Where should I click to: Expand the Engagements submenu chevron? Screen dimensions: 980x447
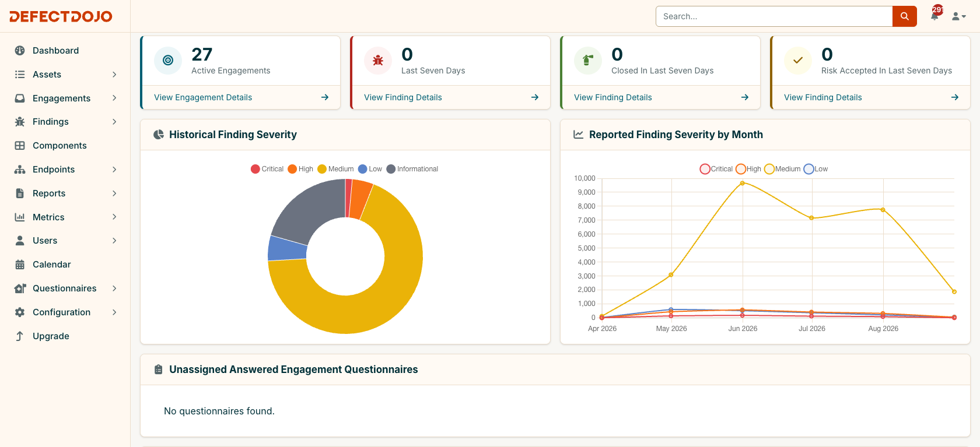(x=114, y=98)
